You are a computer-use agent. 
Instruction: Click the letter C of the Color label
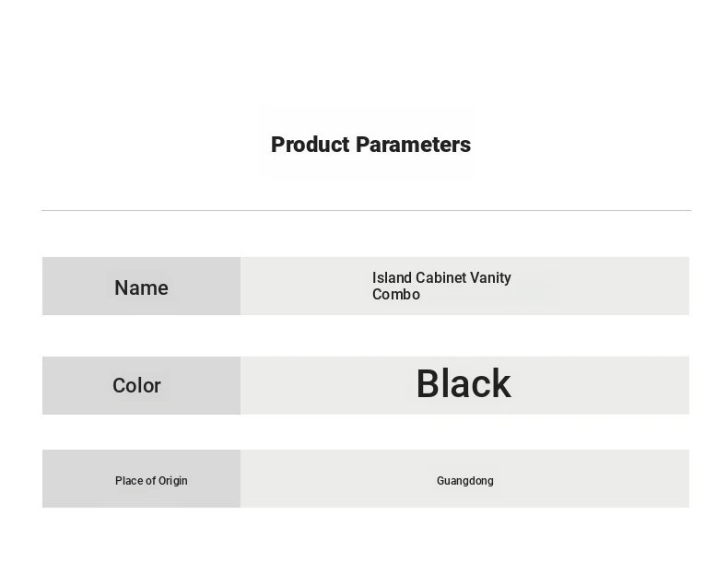[x=119, y=385]
